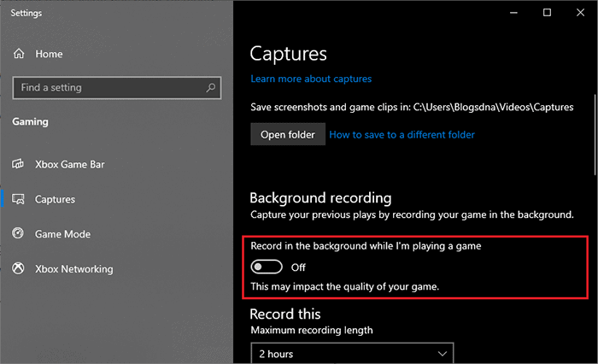Minimize the Settings window

click(513, 13)
